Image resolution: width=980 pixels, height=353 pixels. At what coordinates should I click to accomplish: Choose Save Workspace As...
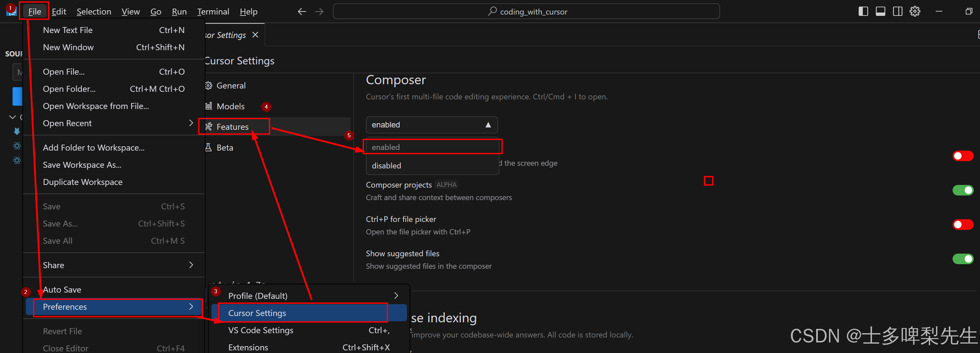(x=114, y=165)
